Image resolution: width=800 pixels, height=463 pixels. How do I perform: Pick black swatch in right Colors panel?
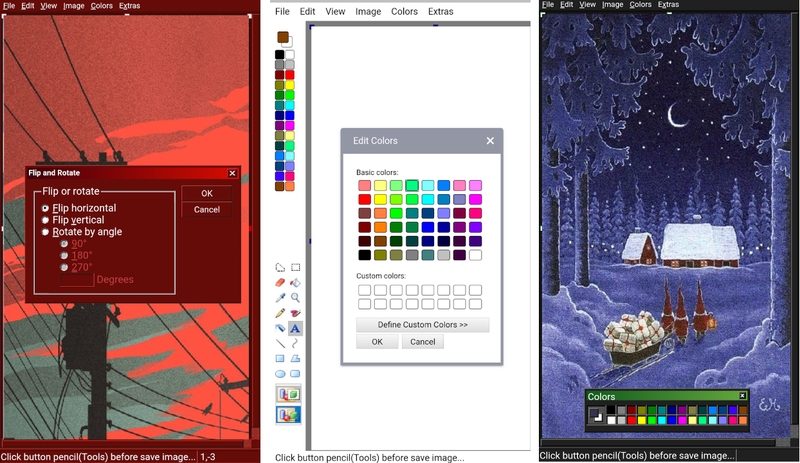point(611,410)
